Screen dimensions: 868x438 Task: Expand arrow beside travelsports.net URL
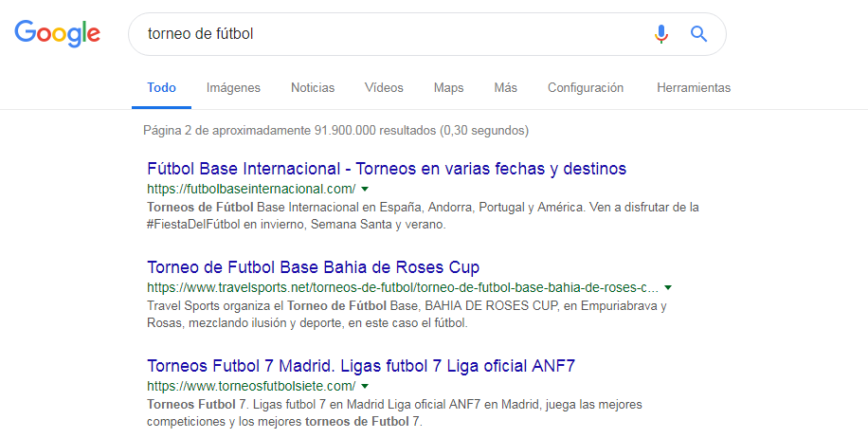pyautogui.click(x=668, y=287)
